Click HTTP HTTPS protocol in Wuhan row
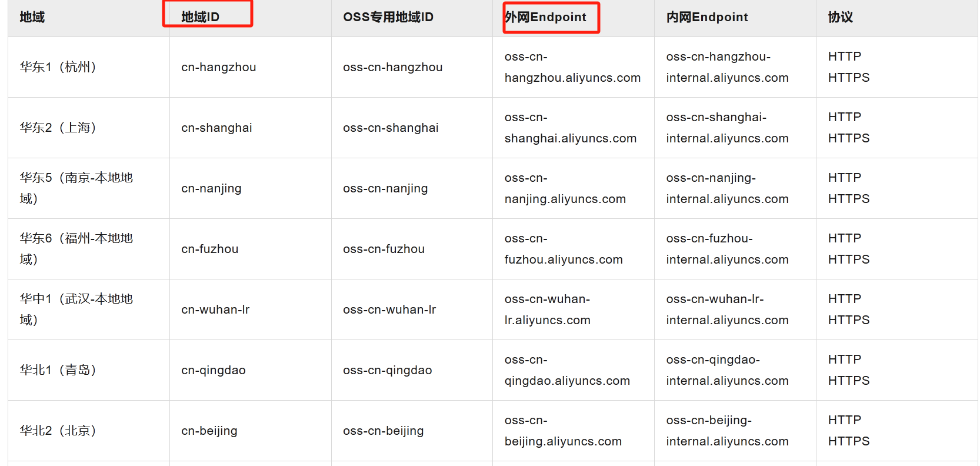Viewport: 980px width, 466px height. click(x=849, y=309)
